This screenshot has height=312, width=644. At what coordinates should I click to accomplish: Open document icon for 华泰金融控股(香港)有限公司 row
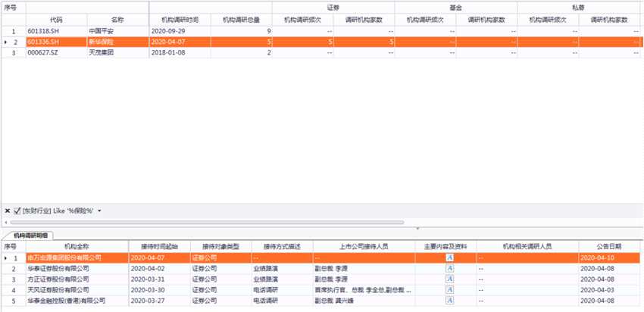point(450,301)
